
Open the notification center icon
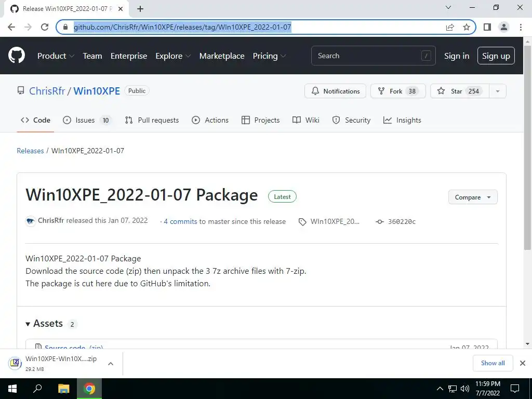point(515,389)
